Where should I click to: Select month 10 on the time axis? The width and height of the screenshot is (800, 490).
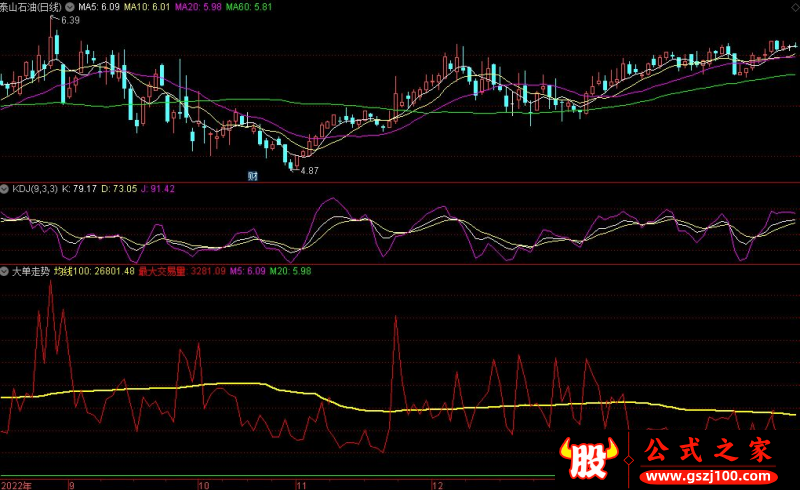coord(203,484)
